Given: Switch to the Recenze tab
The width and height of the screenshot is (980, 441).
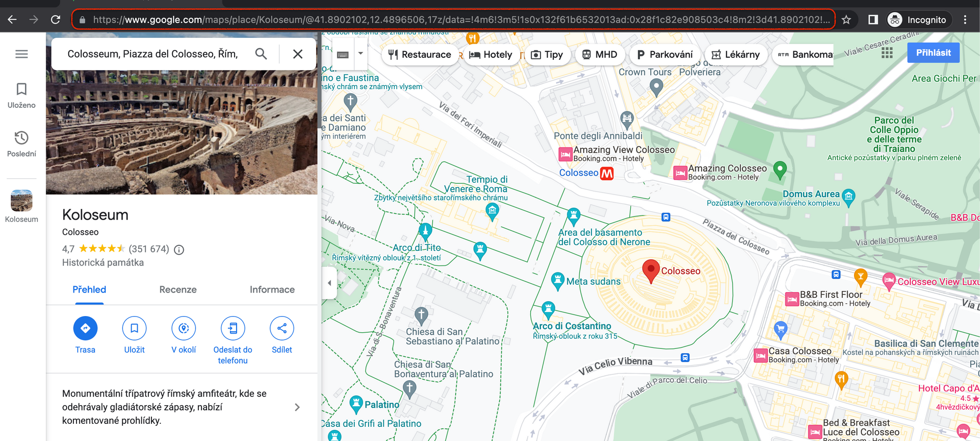Looking at the screenshot, I should tap(178, 290).
